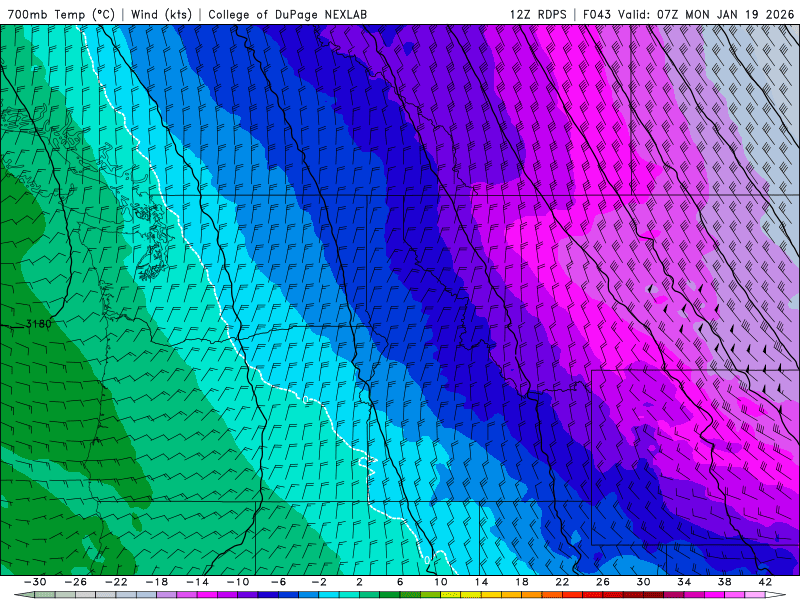Click the '12Z RDPS' model run label

click(538, 14)
